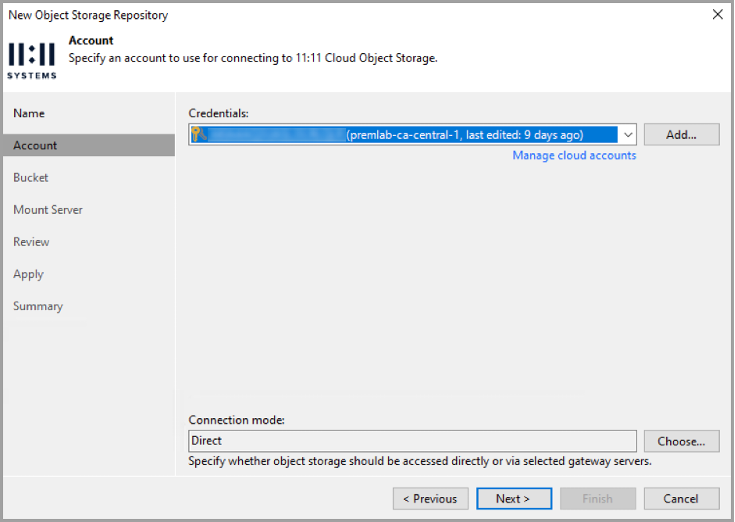Open the Bucket step
Image resolution: width=735 pixels, height=522 pixels.
point(31,178)
